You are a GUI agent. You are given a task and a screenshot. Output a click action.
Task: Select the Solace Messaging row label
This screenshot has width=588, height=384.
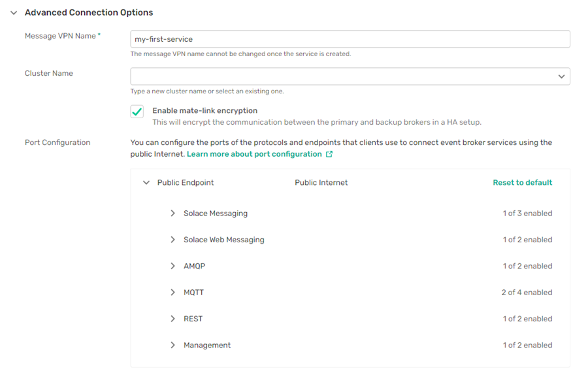click(216, 214)
